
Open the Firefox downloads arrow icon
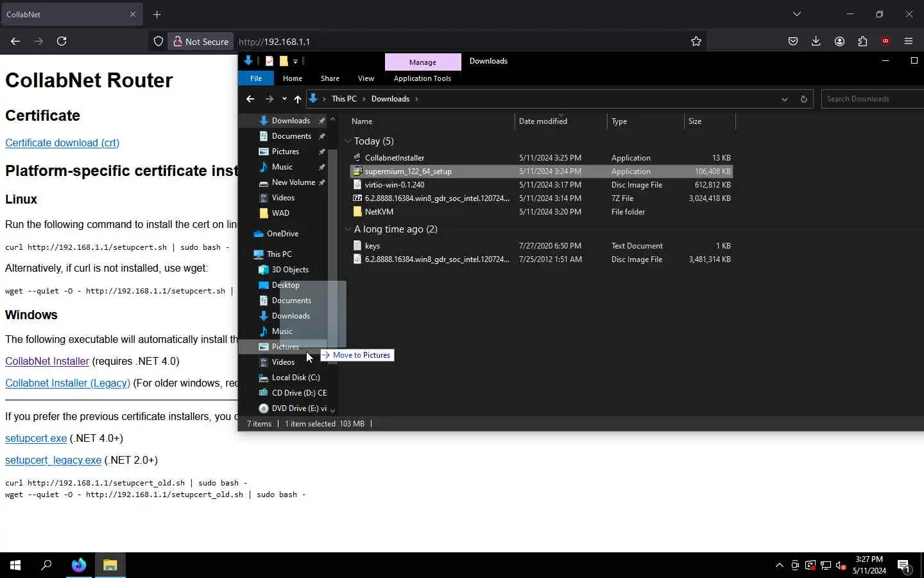816,41
